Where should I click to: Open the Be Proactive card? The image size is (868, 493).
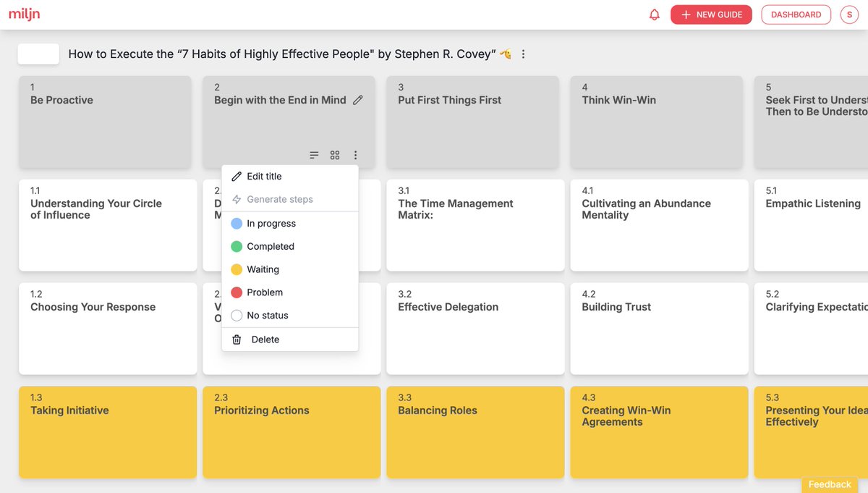pyautogui.click(x=105, y=122)
